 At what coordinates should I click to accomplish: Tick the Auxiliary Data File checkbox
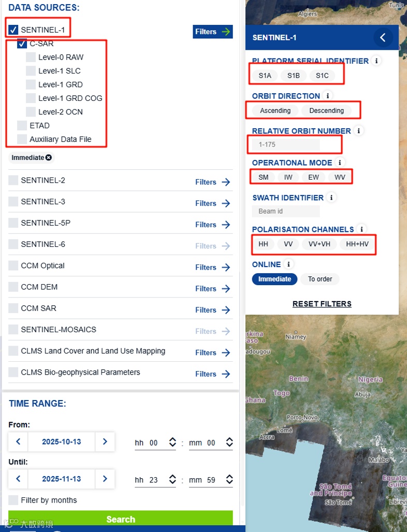(22, 139)
